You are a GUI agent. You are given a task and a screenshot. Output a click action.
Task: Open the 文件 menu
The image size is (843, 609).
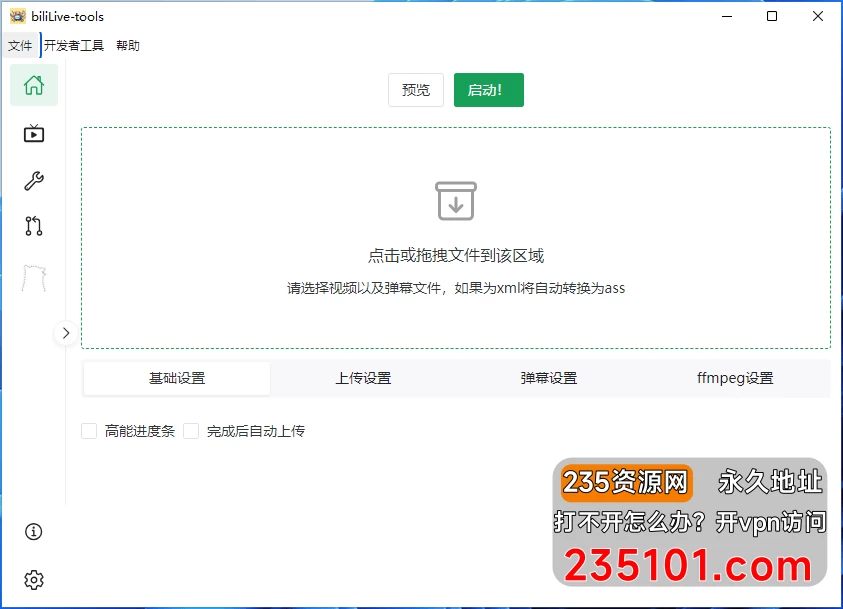pyautogui.click(x=20, y=45)
